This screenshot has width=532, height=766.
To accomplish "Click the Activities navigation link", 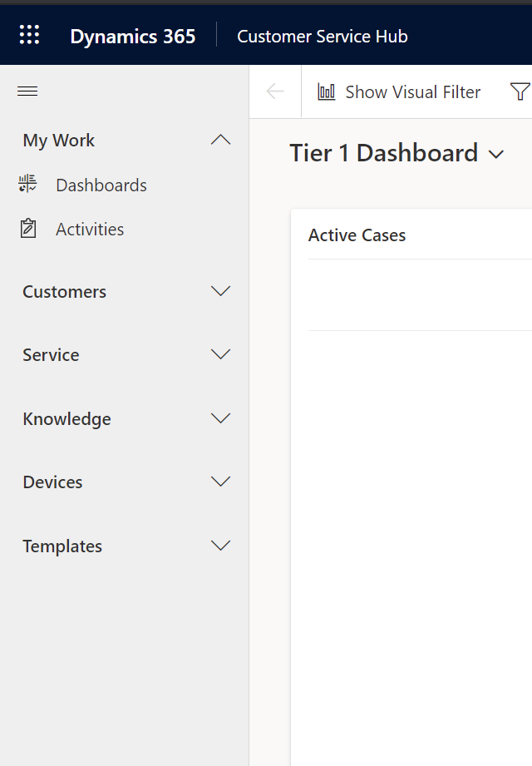I will (90, 229).
